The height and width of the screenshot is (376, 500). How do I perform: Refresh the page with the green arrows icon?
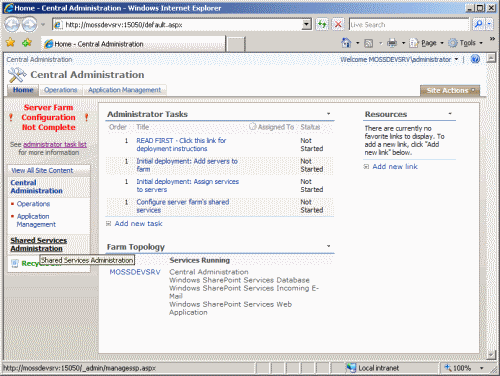coord(322,24)
